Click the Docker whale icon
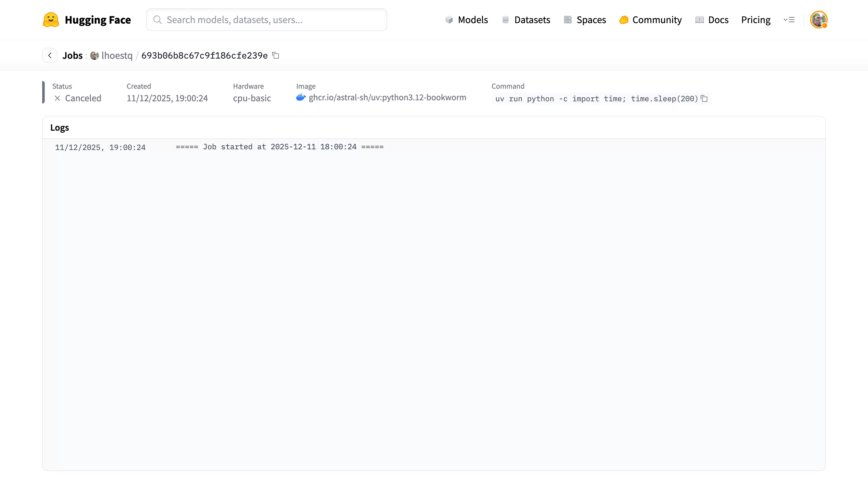Viewport: 868px width, 481px height. click(301, 98)
